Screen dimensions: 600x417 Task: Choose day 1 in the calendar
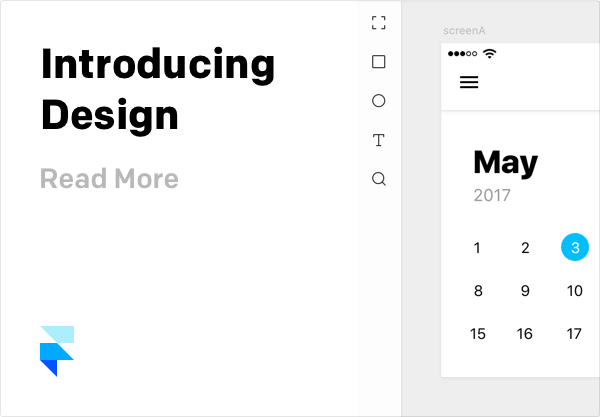[x=477, y=248]
